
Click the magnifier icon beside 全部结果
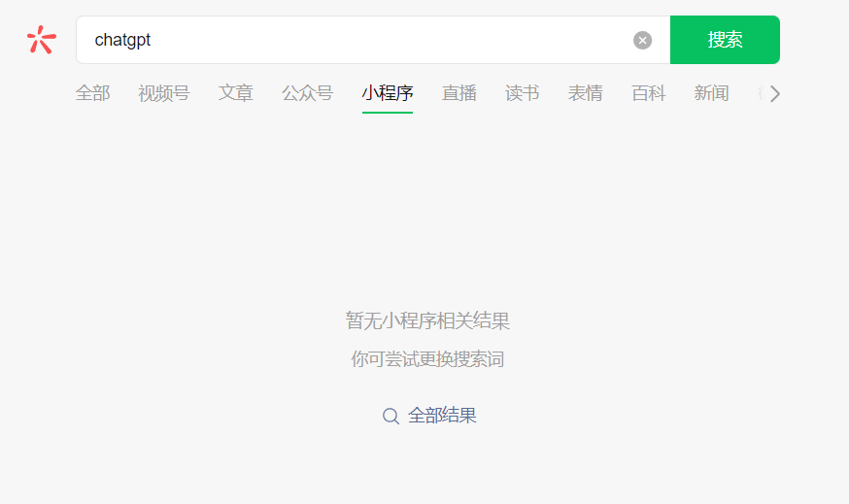pos(391,416)
